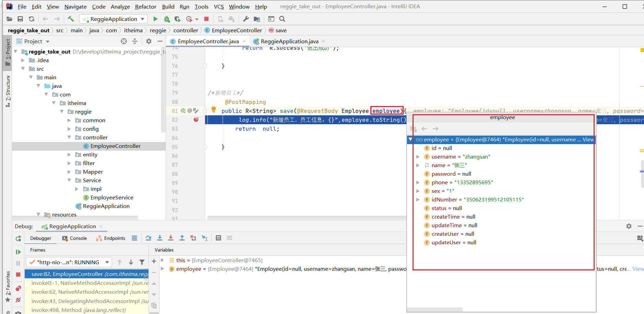Switch to Console tab in Debug panel
This screenshot has height=314, width=644.
(74, 238)
